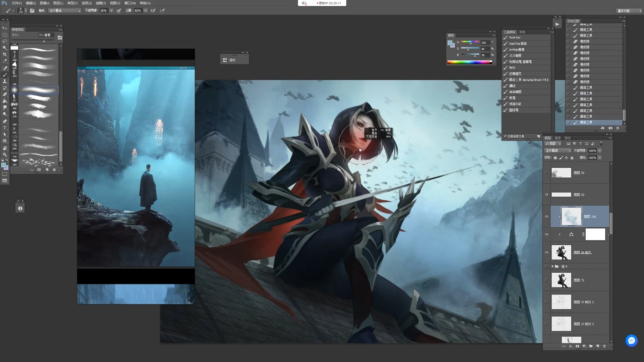The height and width of the screenshot is (362, 644).
Task: Toggle the 仅限当前工具 checkbox
Action: click(x=506, y=136)
